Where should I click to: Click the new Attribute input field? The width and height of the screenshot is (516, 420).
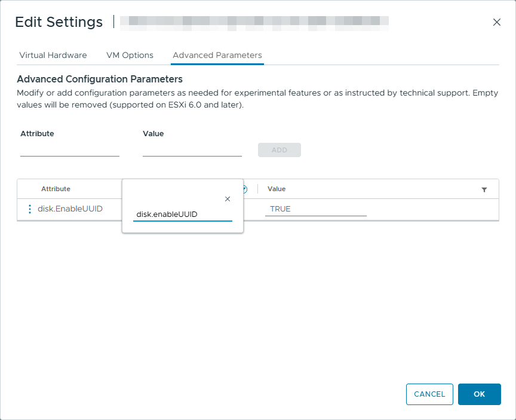click(x=70, y=149)
